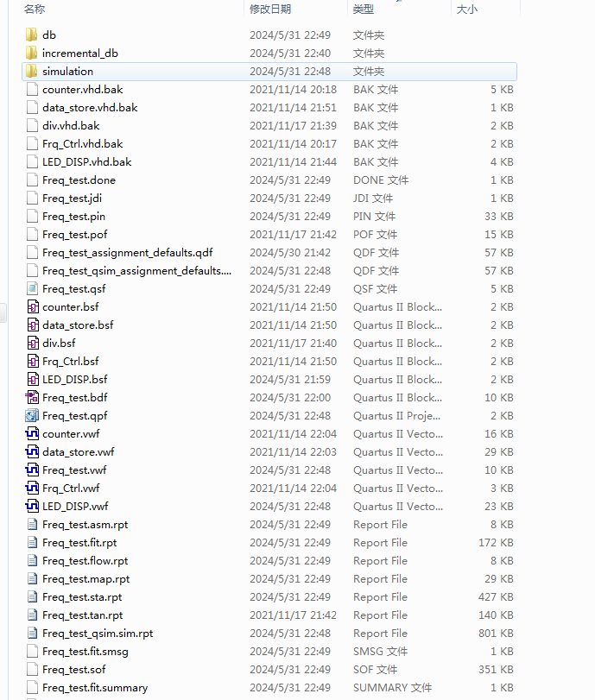
Task: Select the truncated Freq_test_qsim_assignment_defaults file name
Action: click(136, 271)
